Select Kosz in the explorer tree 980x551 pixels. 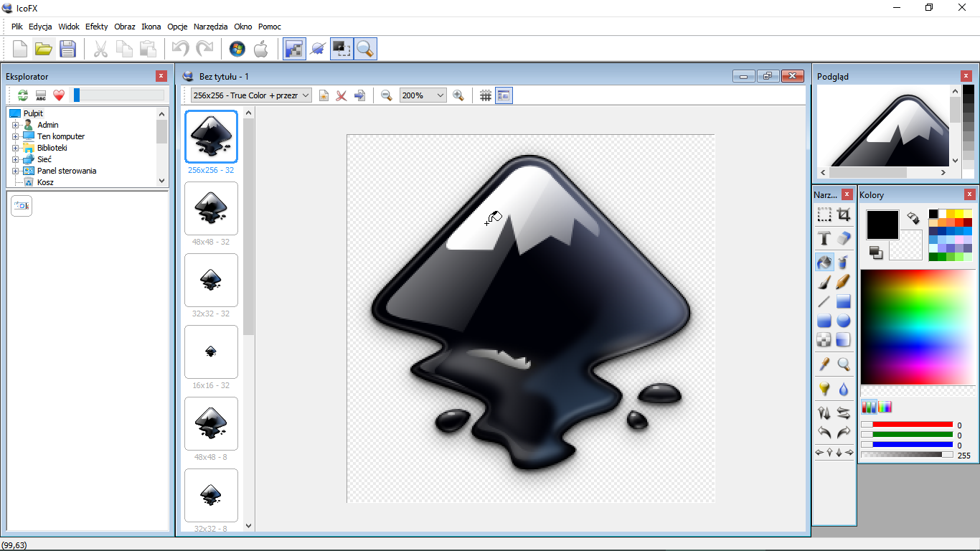[45, 182]
